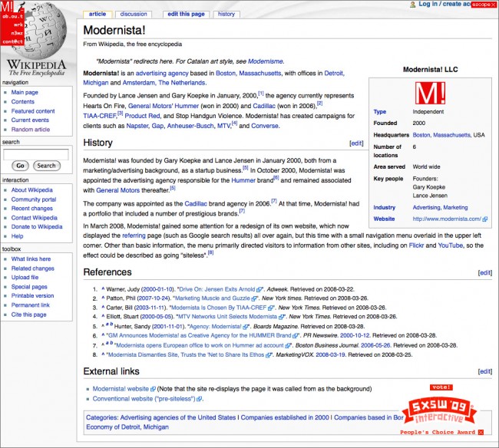Click the Modernista M! logo in infobox
Viewport: 499px width, 448px height.
(430, 93)
